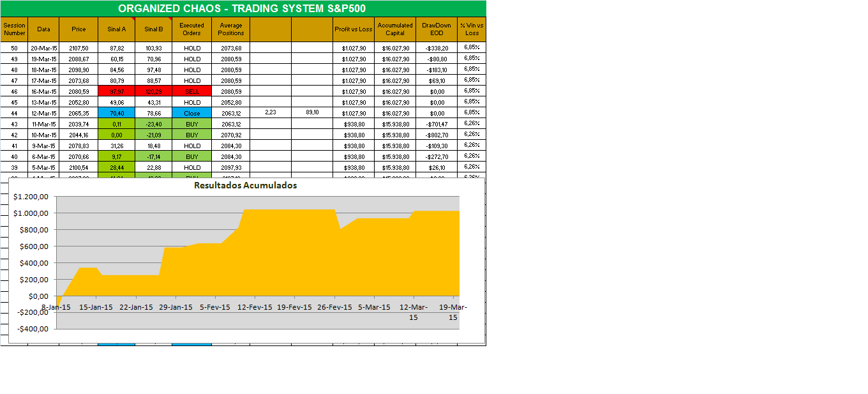The width and height of the screenshot is (868, 394).
Task: Select the 19-Mar-15 chart date label
Action: [453, 312]
